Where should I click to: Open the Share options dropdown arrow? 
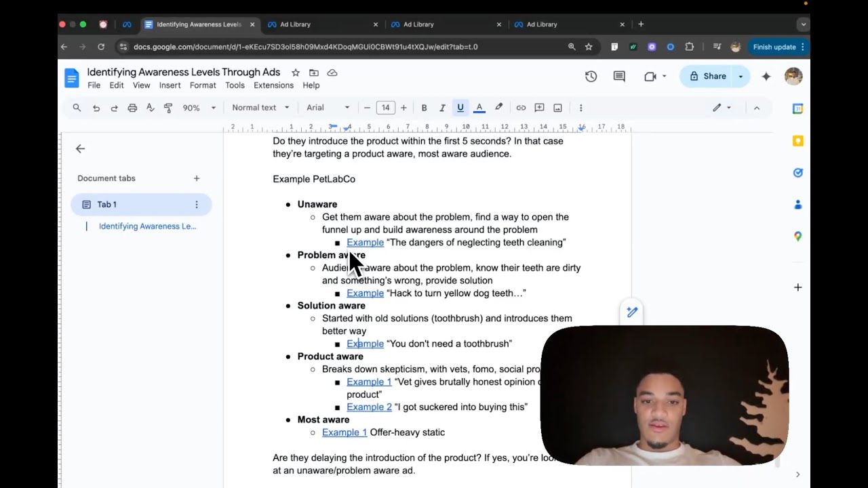click(741, 77)
